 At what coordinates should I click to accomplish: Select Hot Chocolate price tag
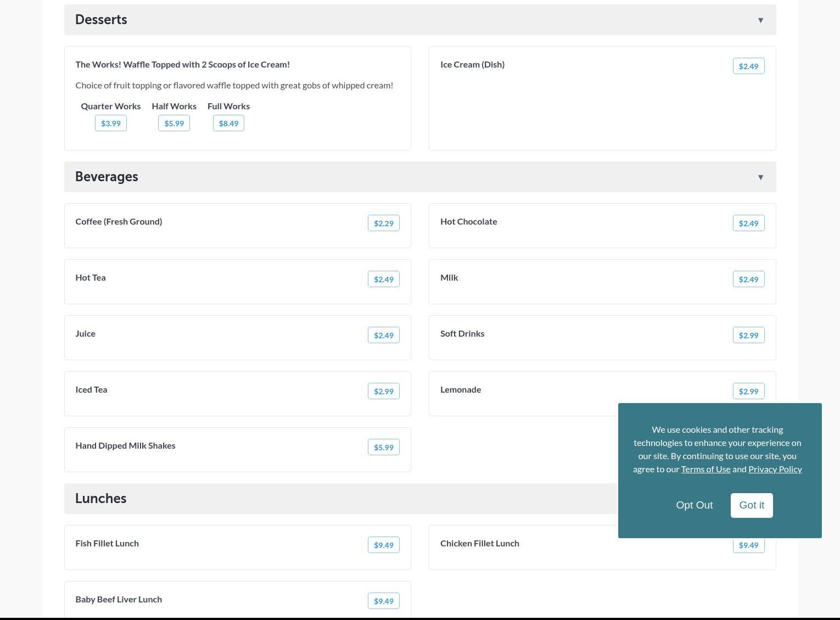[748, 224]
